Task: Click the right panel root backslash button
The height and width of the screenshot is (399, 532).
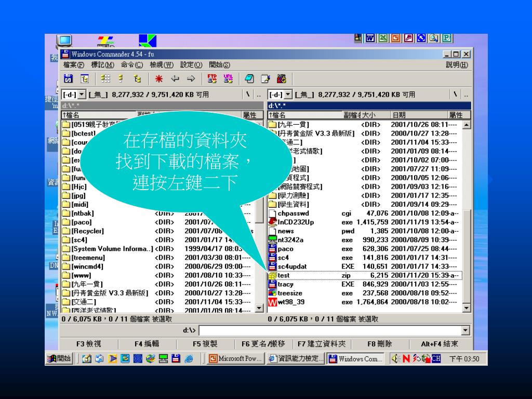Action: tap(455, 95)
